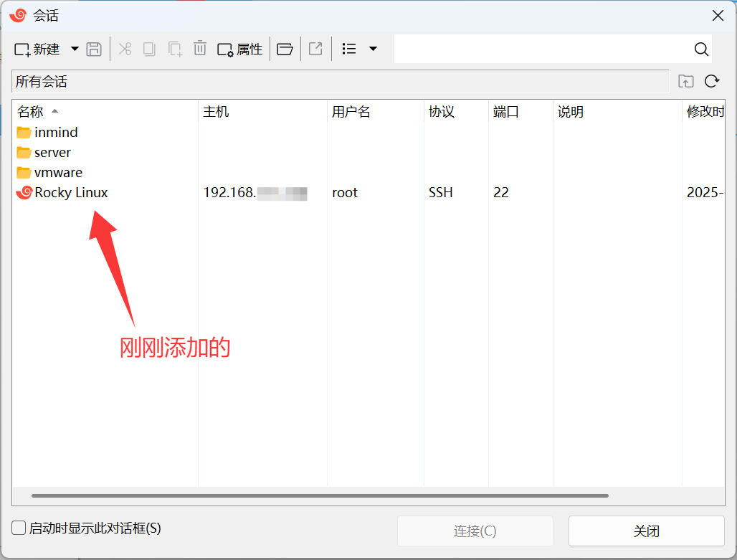Click the delete trash bin icon
The width and height of the screenshot is (737, 560).
(200, 49)
